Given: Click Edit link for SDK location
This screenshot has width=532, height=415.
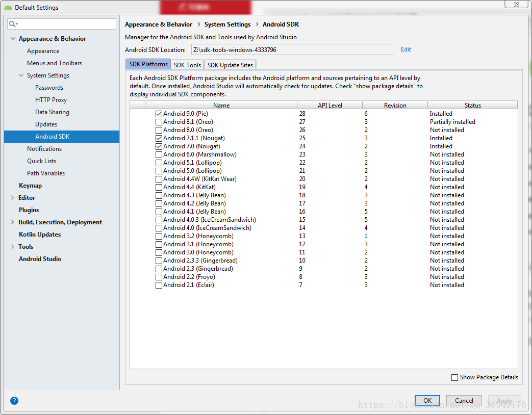Looking at the screenshot, I should click(406, 49).
